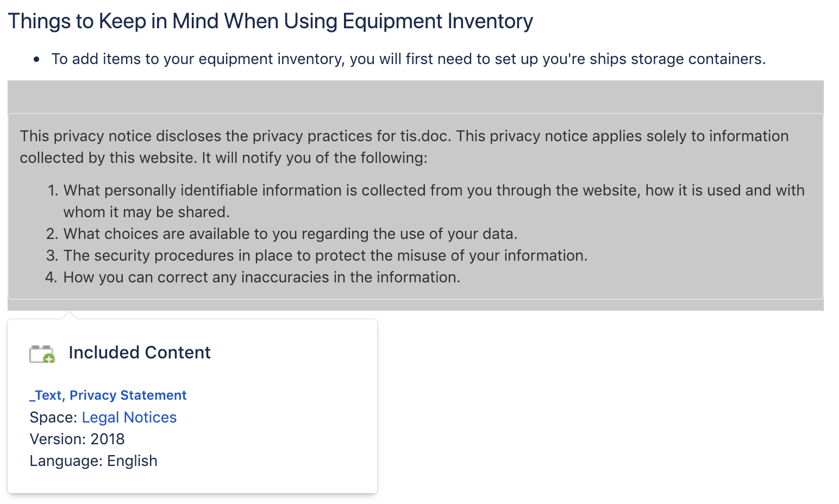Click the "Equipment Inventory" words in the heading

[437, 21]
